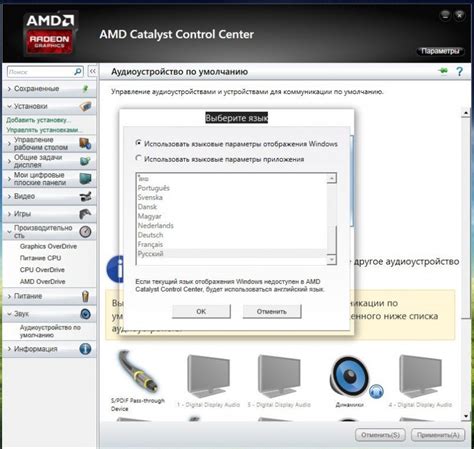The width and height of the screenshot is (474, 449).
Task: Click the green pin icon in the header
Action: (x=443, y=71)
